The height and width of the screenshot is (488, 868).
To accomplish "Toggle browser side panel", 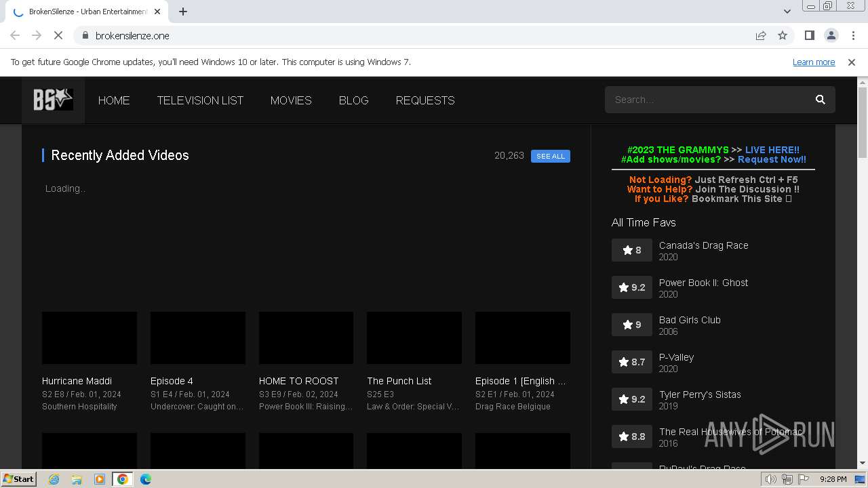I will click(809, 35).
